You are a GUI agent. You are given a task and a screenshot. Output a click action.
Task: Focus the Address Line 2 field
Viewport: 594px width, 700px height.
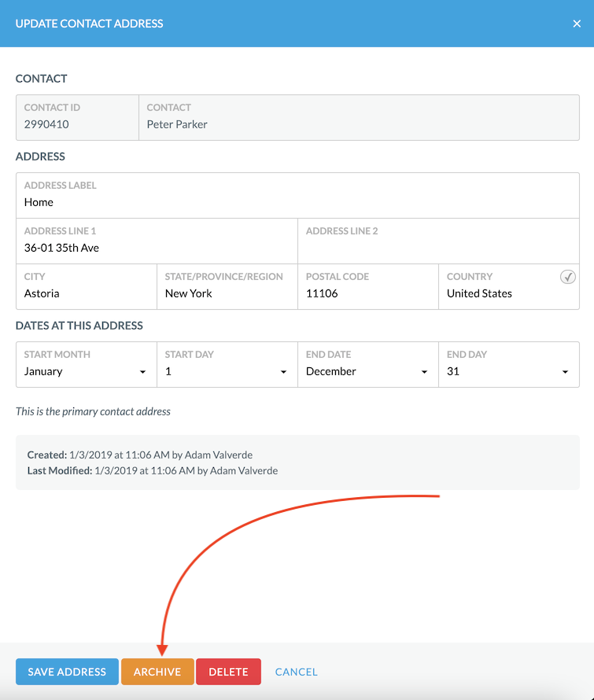(x=438, y=241)
